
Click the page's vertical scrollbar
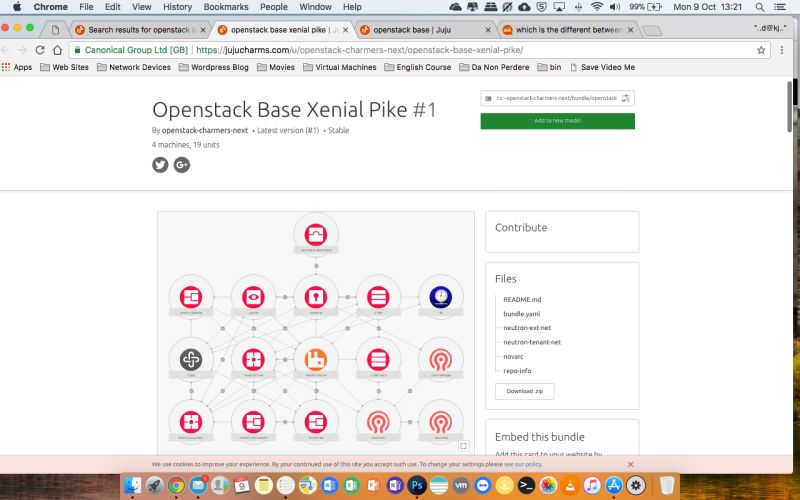click(x=790, y=107)
